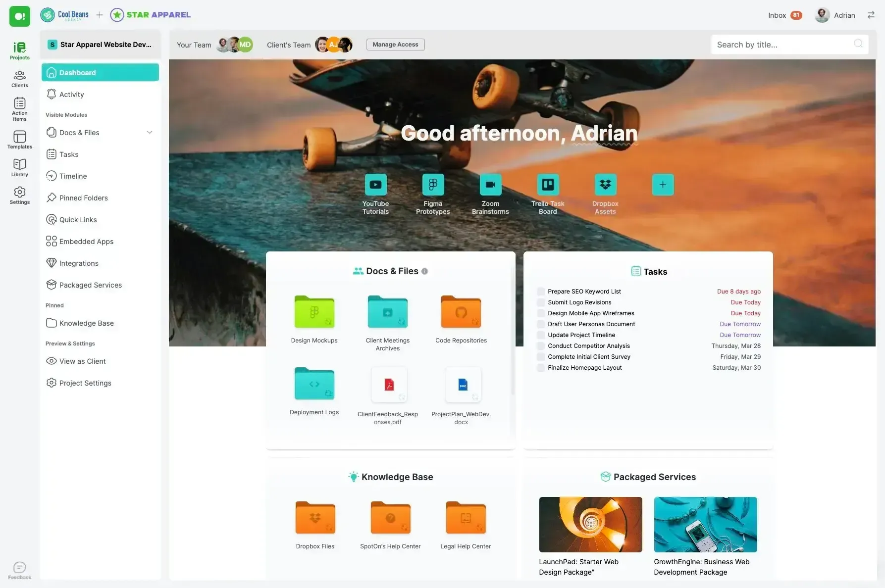Image resolution: width=885 pixels, height=588 pixels.
Task: Expand the Docs & Files module chevron
Action: [150, 132]
